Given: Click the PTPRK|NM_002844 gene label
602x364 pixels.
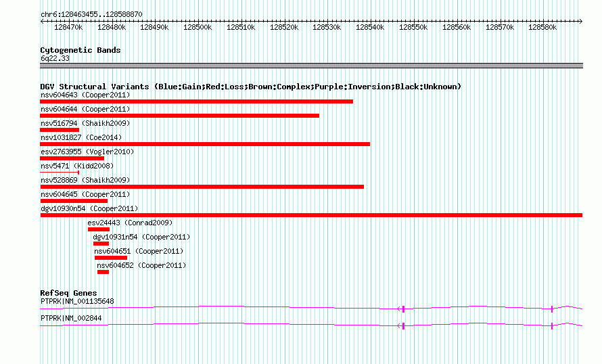Looking at the screenshot, I should (x=71, y=318).
